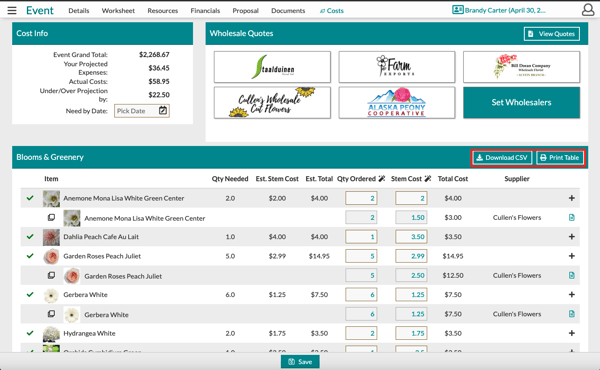The width and height of the screenshot is (600, 370).
Task: Open the user profile icon
Action: 588,10
